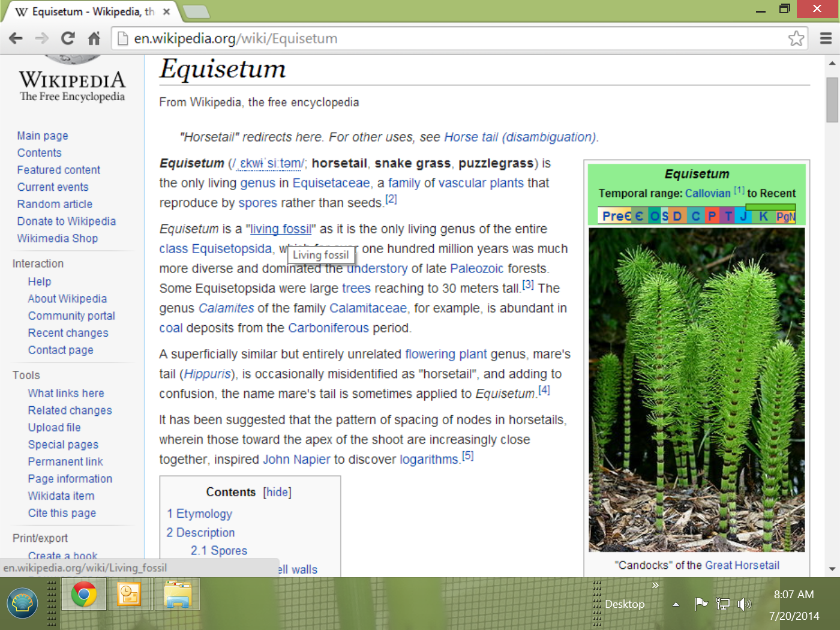Open the File Explorer taskbar icon
The width and height of the screenshot is (840, 630).
tap(178, 595)
